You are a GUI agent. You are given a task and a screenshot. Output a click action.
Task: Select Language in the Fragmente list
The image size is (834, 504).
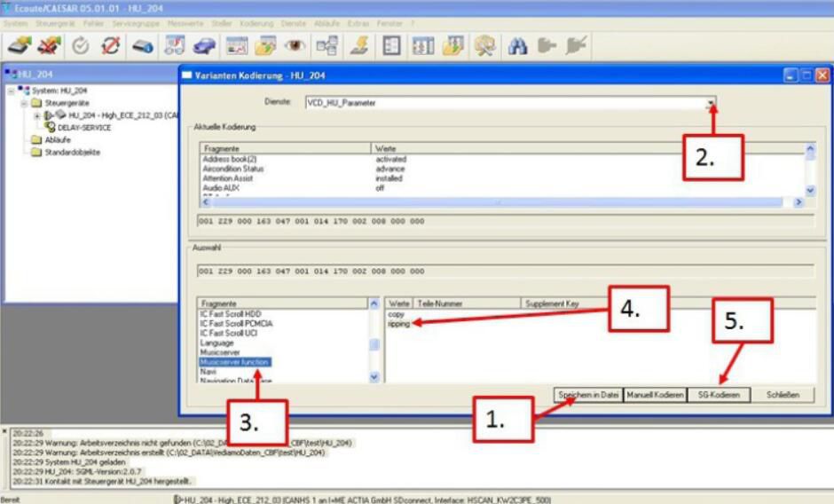[x=216, y=343]
